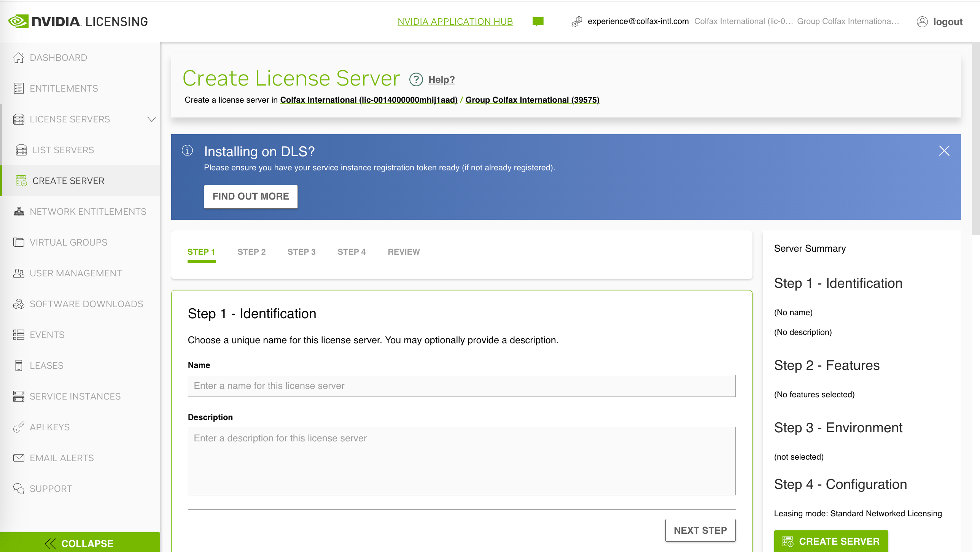
Task: Click the experience@colfax-intl.com account email
Action: pyautogui.click(x=638, y=21)
